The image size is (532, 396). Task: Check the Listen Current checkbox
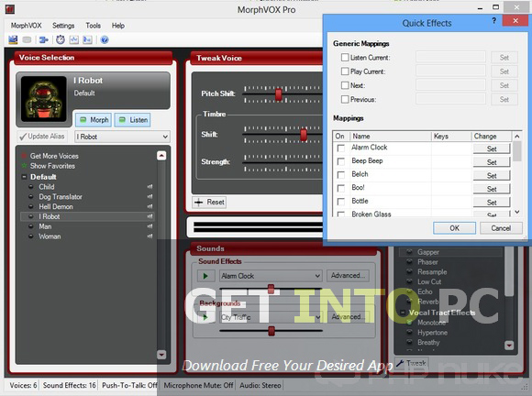(345, 58)
